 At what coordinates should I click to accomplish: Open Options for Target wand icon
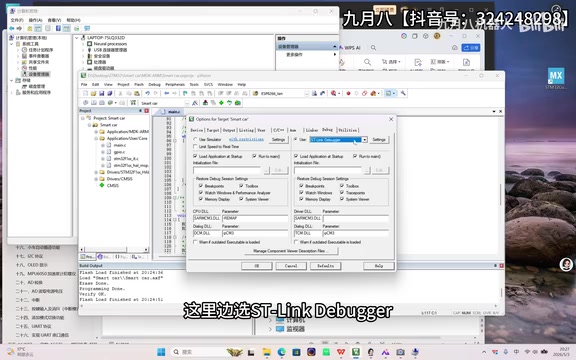coord(195,103)
